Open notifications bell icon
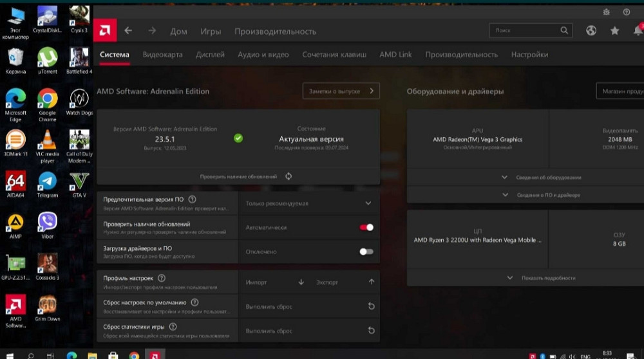The image size is (644, 359). click(x=638, y=31)
